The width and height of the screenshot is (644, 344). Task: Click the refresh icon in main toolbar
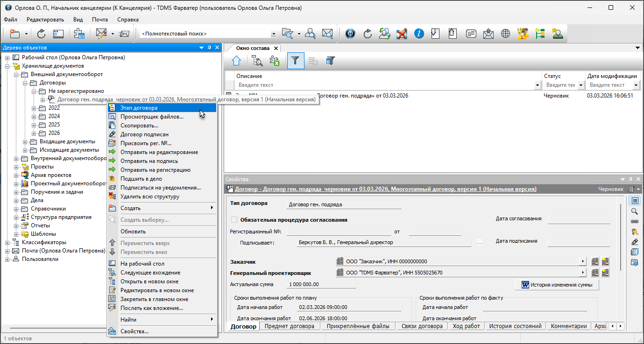pyautogui.click(x=41, y=34)
